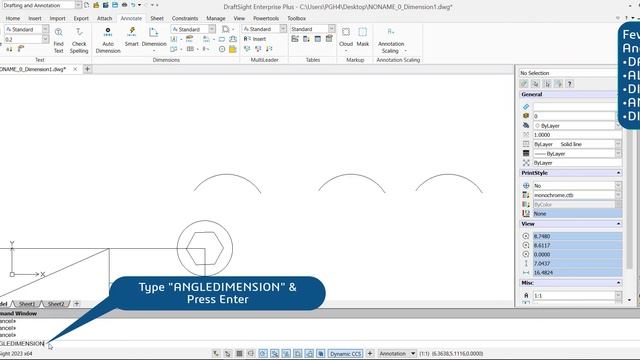Image resolution: width=640 pixels, height=360 pixels.
Task: Click the help question mark in Properties
Action: pyautogui.click(x=570, y=84)
